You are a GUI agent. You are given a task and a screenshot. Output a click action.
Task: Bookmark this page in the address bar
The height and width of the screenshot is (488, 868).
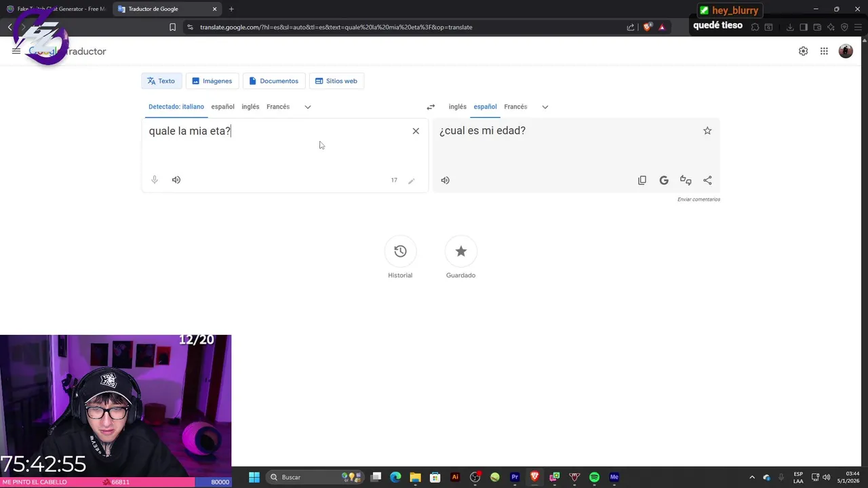172,27
